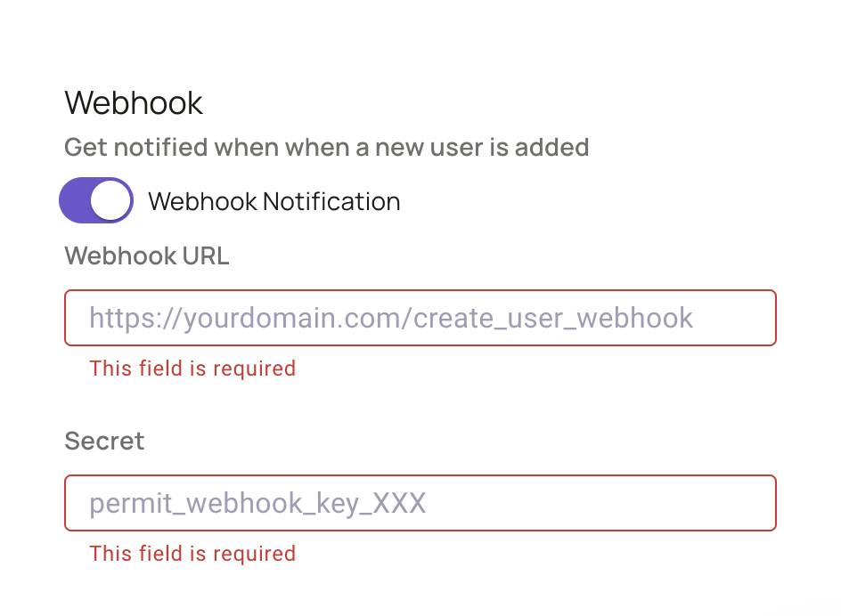Image resolution: width=841 pixels, height=616 pixels.
Task: Click inside the red-bordered URL box
Action: 419,318
